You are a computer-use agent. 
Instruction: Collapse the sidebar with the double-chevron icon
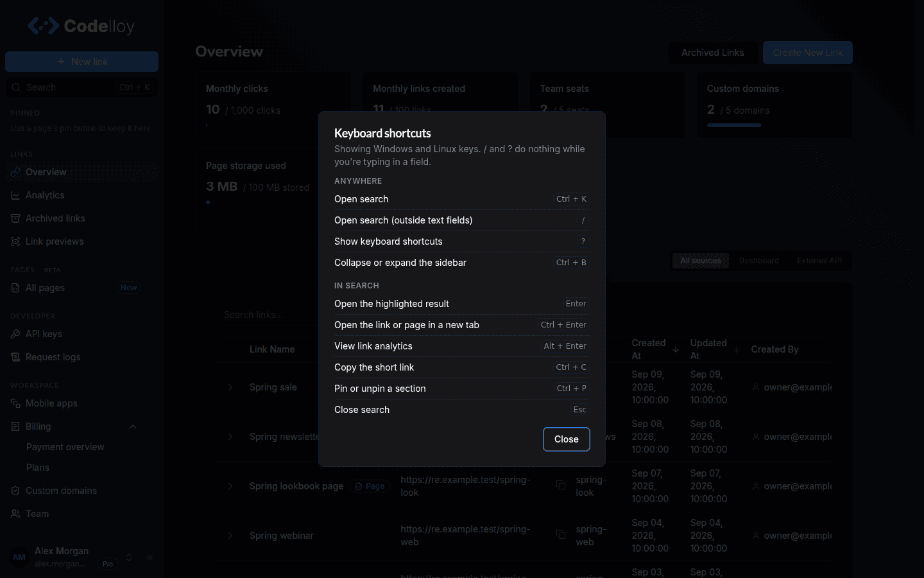pyautogui.click(x=150, y=557)
